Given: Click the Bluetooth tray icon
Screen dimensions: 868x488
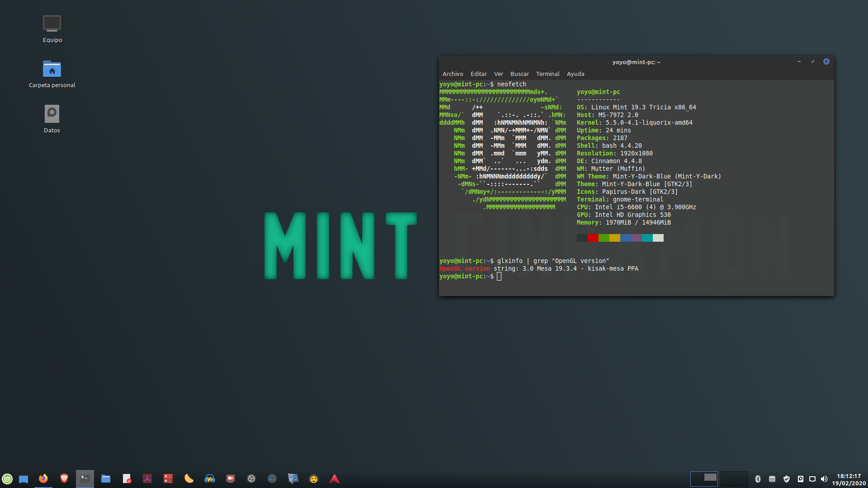Looking at the screenshot, I should pyautogui.click(x=758, y=479).
